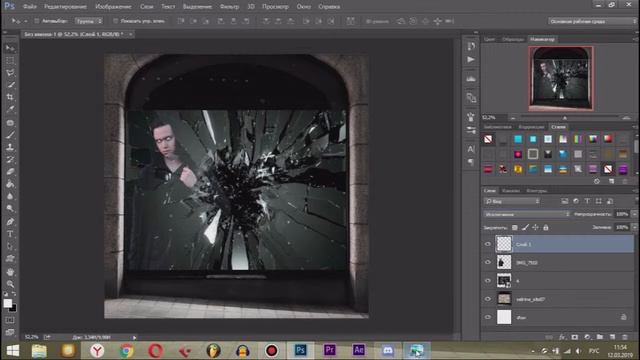This screenshot has width=640, height=360.
Task: Open the Группа auto-select dropdown
Action: 89,21
